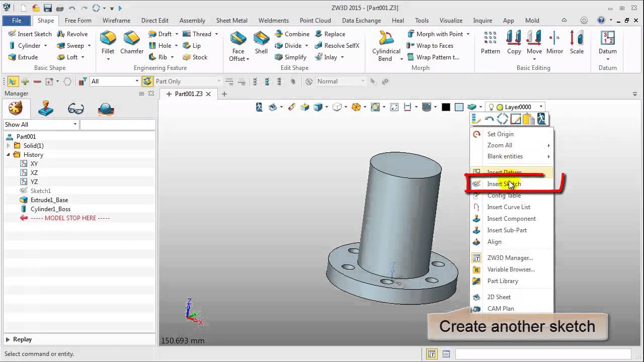Viewport: 644px width, 362px height.
Task: Click Insert Sketch in the ribbon
Action: point(30,34)
